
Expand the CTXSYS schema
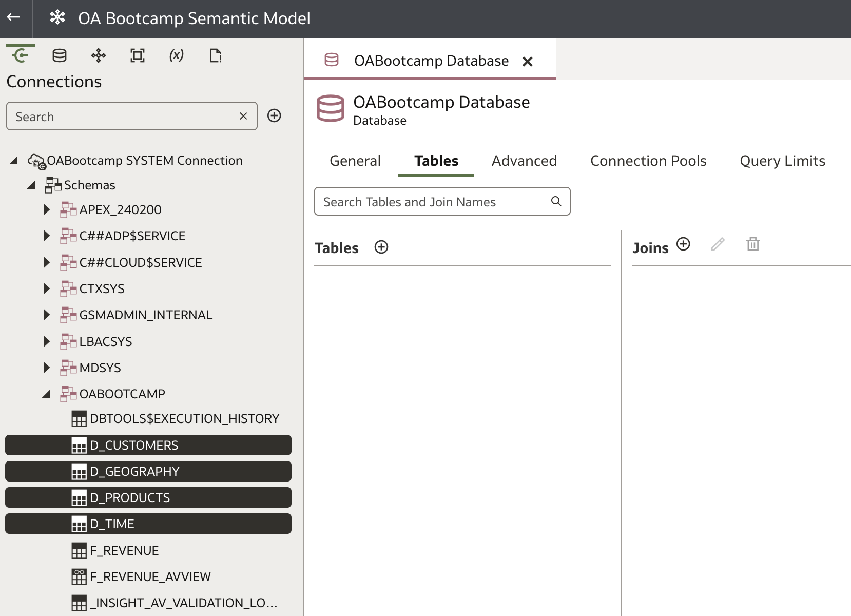(47, 288)
